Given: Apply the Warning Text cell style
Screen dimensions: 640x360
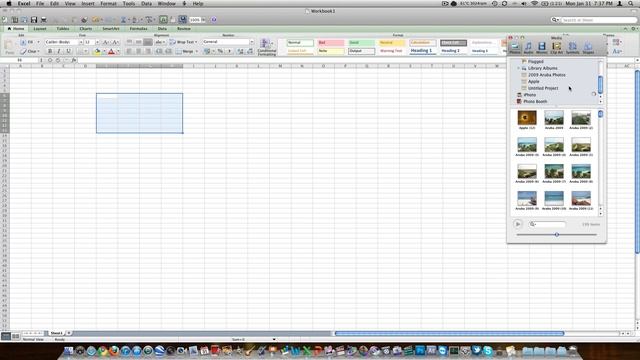Looking at the screenshot, I should pyautogui.click(x=391, y=51).
